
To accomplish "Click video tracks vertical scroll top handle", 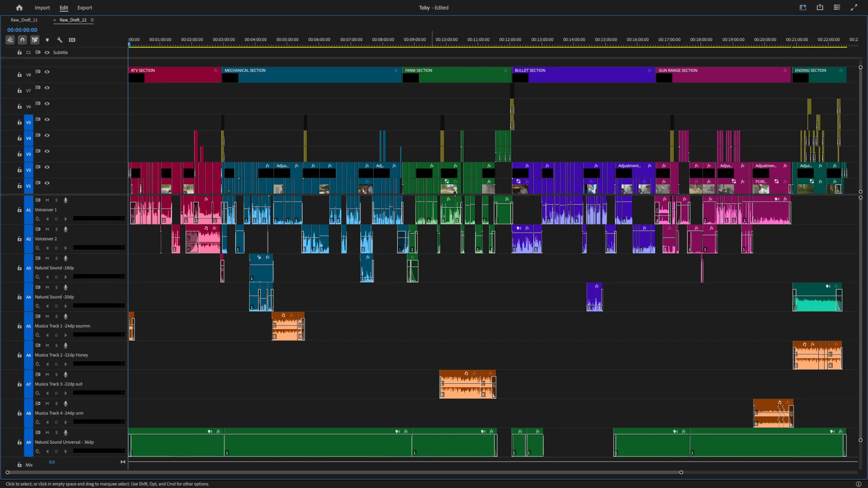I will (x=860, y=67).
